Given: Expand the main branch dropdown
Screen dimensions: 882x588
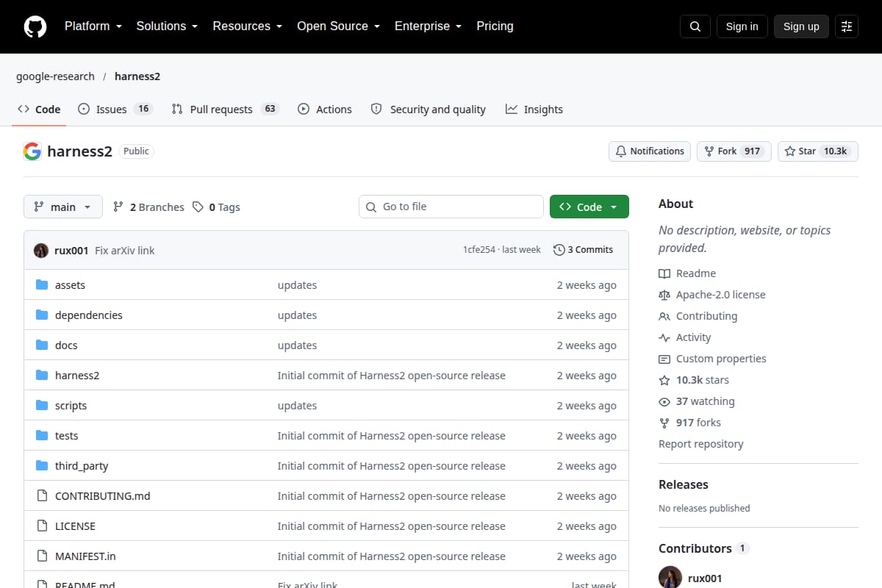Looking at the screenshot, I should pyautogui.click(x=63, y=207).
